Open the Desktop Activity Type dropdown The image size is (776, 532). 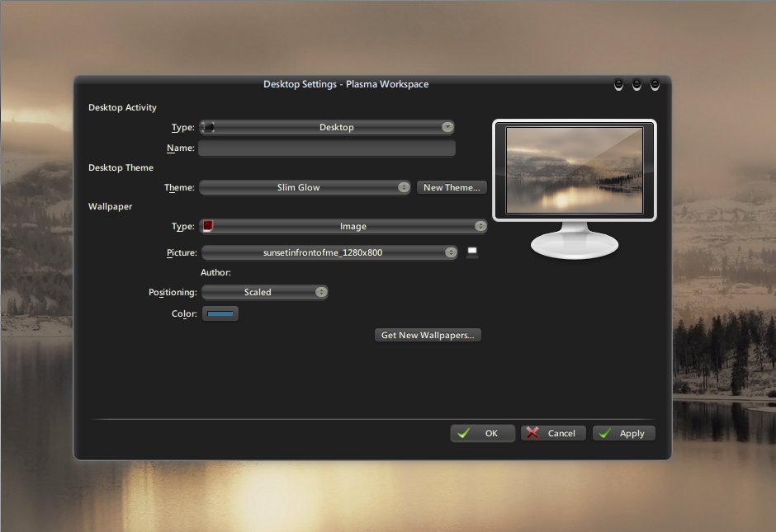click(327, 127)
